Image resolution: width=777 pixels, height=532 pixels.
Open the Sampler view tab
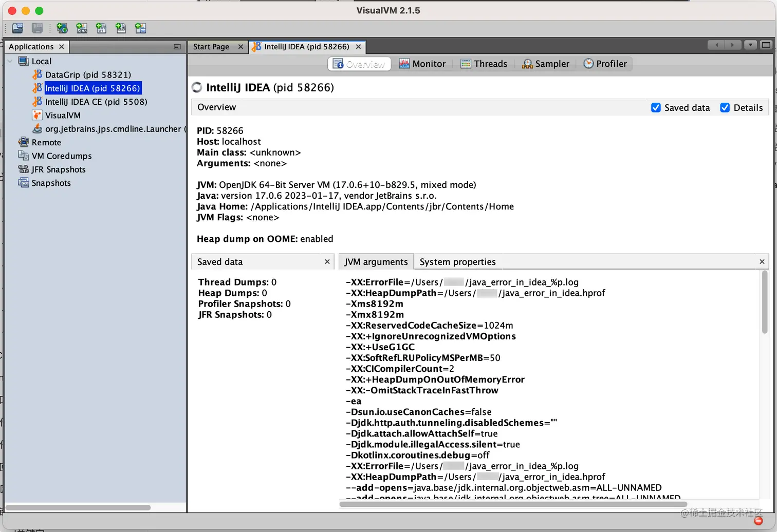(546, 64)
